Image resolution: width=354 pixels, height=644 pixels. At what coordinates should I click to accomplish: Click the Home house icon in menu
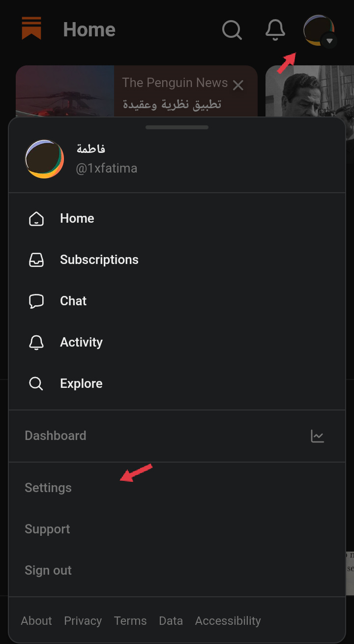(36, 219)
